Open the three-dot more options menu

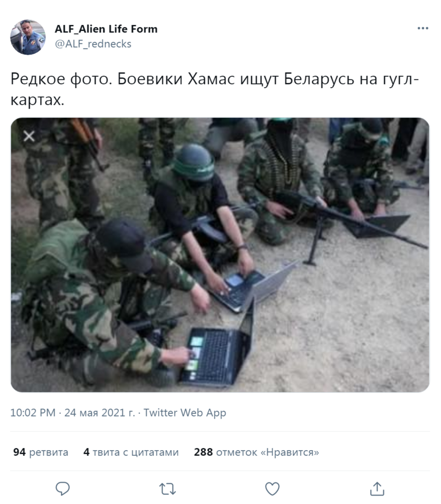click(423, 28)
